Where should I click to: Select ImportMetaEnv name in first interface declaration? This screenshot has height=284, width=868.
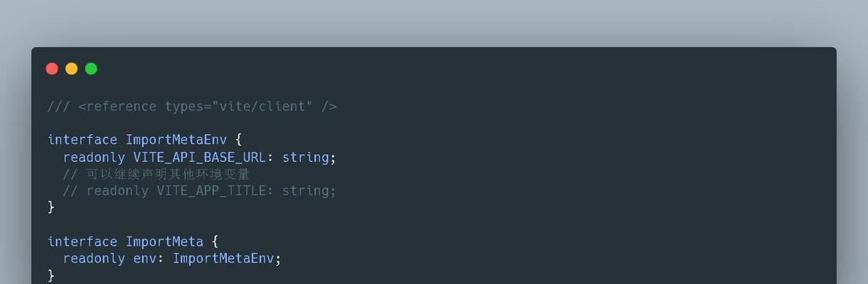[177, 140]
